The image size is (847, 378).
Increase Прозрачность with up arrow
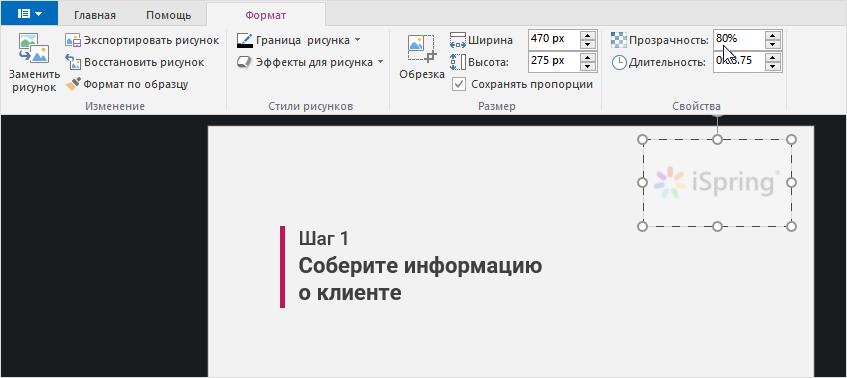[x=774, y=35]
